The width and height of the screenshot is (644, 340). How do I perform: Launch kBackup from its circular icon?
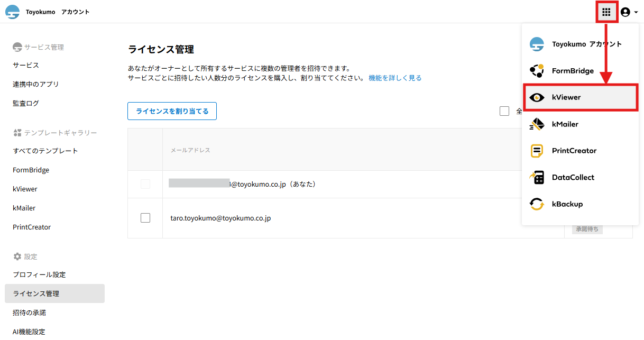pyautogui.click(x=537, y=204)
